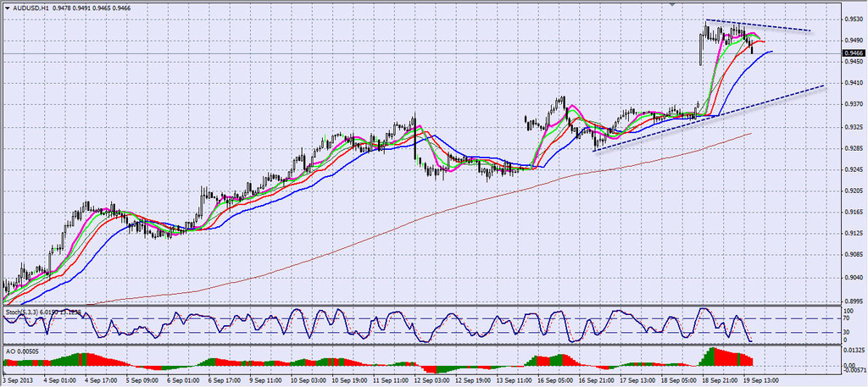This screenshot has height=387, width=868.
Task: Click the 0.9530 price axis label
Action: (x=854, y=19)
